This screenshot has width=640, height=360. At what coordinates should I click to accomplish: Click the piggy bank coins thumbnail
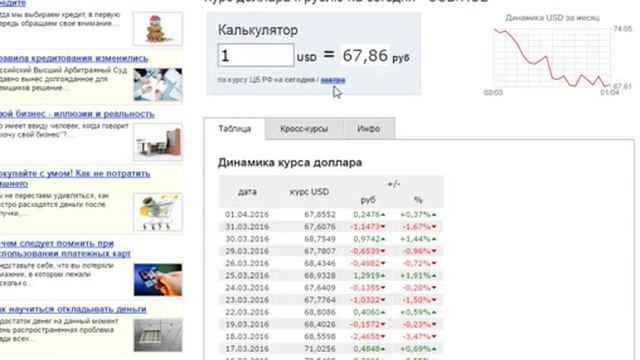pos(158,29)
